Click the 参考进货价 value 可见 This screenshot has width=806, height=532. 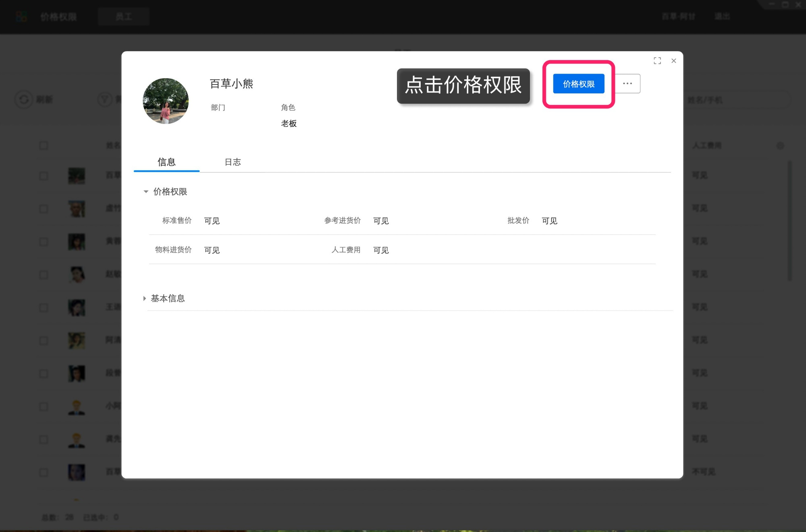pos(381,221)
